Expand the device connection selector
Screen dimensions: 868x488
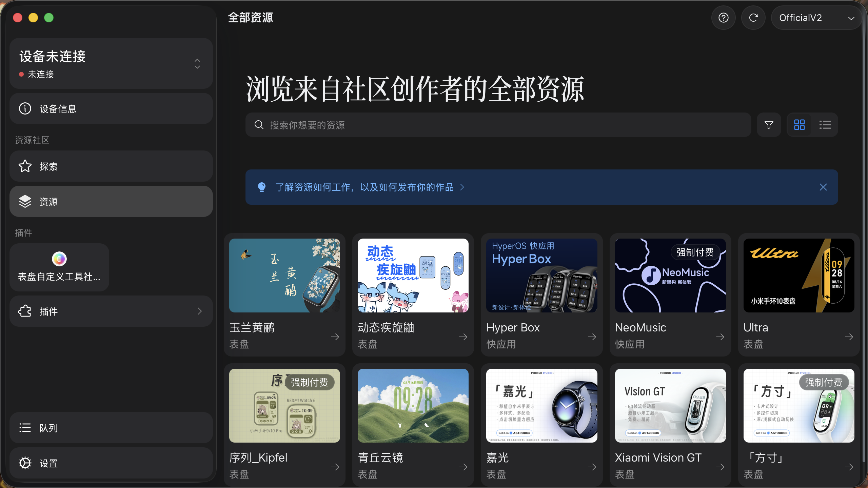click(x=111, y=63)
